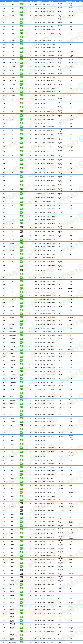Click engine code KZ in the AUDI 100 AVANT row
Screen dimensions: 83x644
[71, 81]
